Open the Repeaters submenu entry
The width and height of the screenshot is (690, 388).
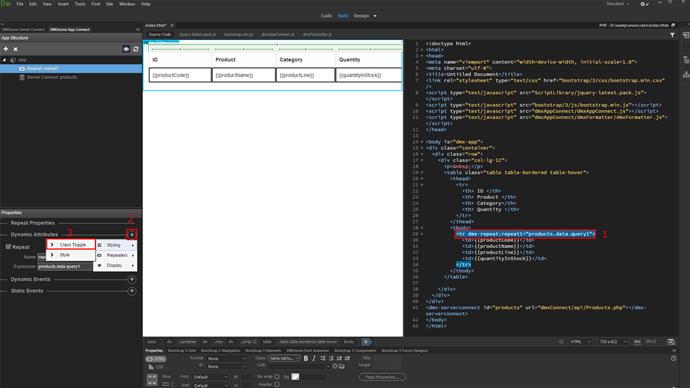115,255
